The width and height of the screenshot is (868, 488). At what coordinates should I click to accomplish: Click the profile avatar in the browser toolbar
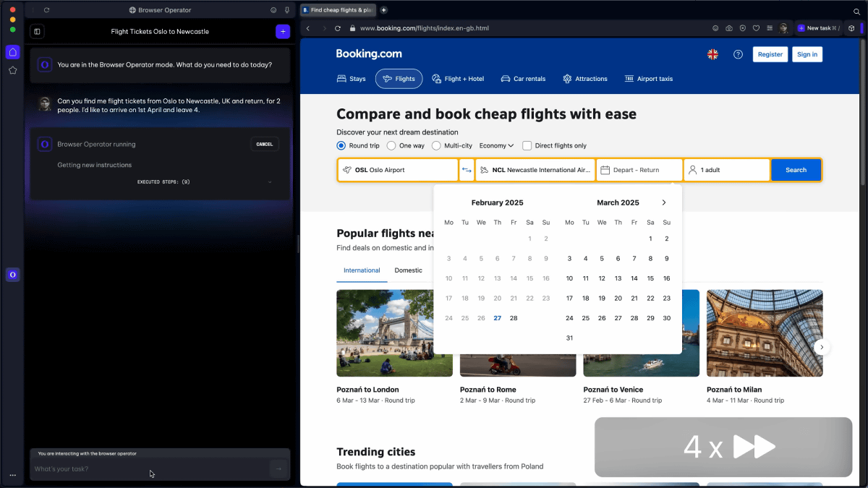click(x=784, y=28)
